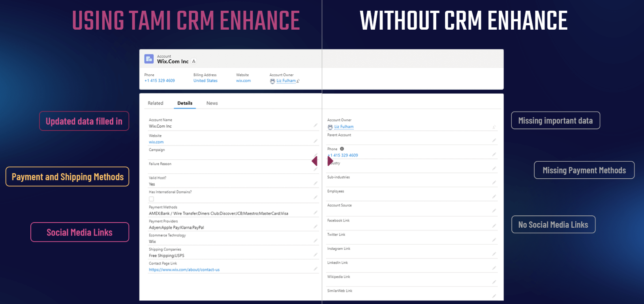
Task: Click the Shipping Companies edit pencil
Action: click(315, 255)
